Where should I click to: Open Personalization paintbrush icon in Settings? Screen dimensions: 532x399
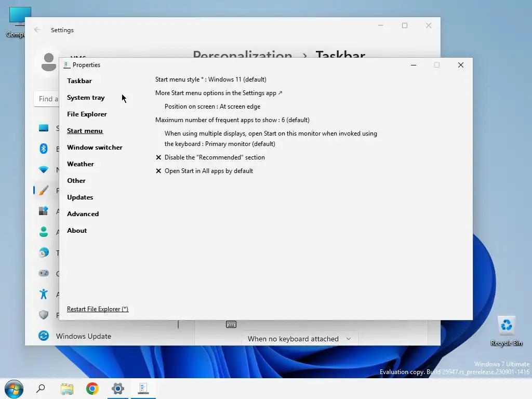tap(44, 190)
